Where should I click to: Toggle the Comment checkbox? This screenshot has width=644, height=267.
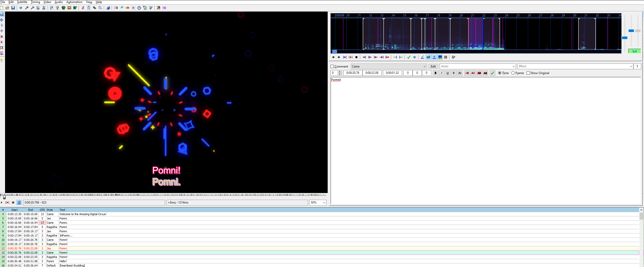tap(332, 66)
